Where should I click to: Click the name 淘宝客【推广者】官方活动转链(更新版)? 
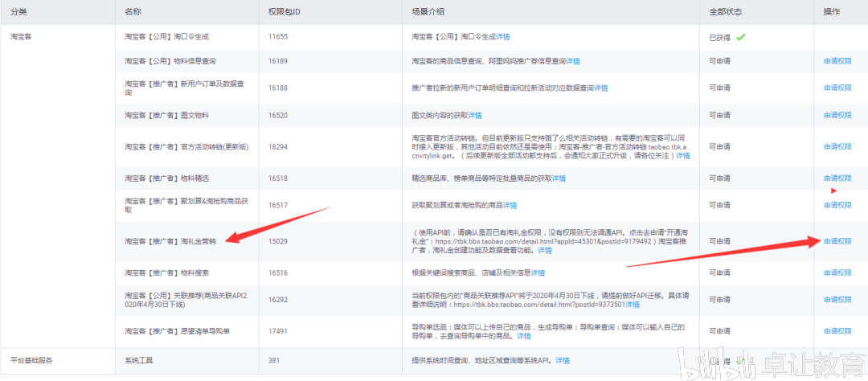pyautogui.click(x=186, y=147)
